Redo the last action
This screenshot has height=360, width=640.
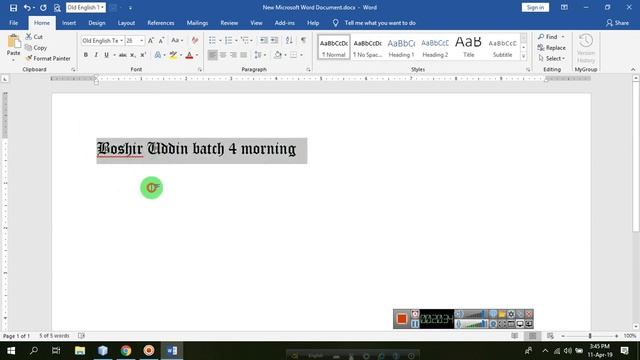click(43, 8)
